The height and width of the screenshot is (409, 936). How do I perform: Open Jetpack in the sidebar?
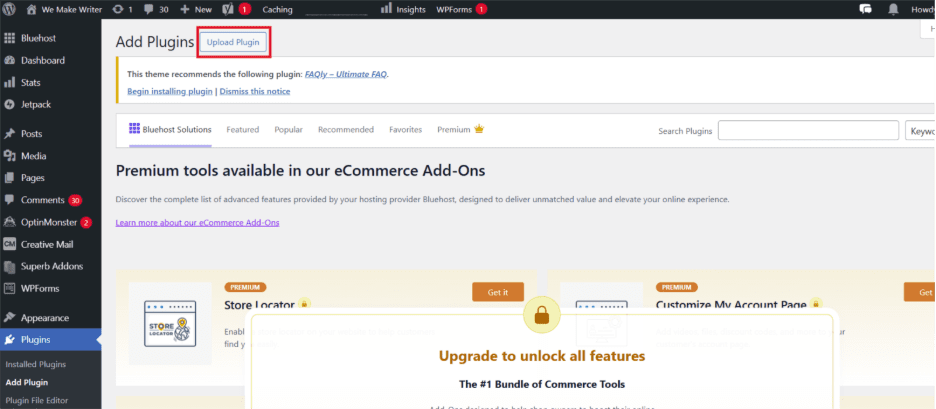tap(51, 104)
